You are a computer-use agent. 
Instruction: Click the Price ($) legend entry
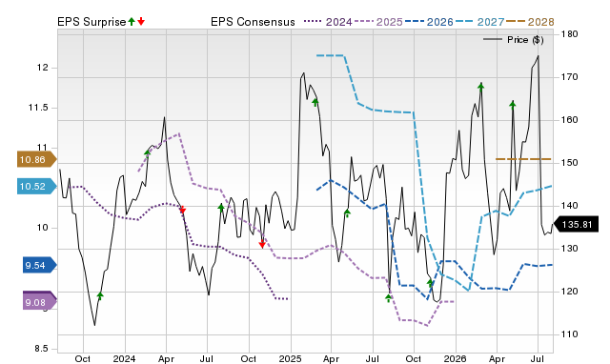tap(513, 40)
